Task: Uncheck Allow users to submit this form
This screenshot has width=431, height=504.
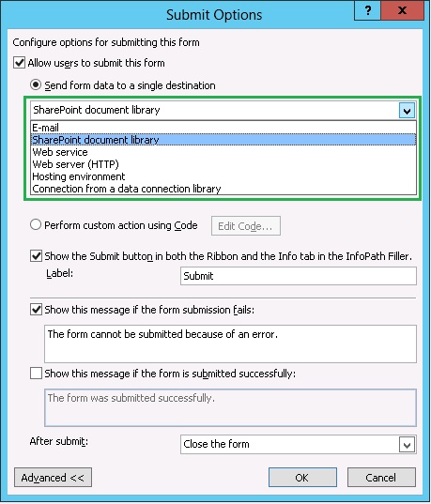Action: tap(20, 63)
